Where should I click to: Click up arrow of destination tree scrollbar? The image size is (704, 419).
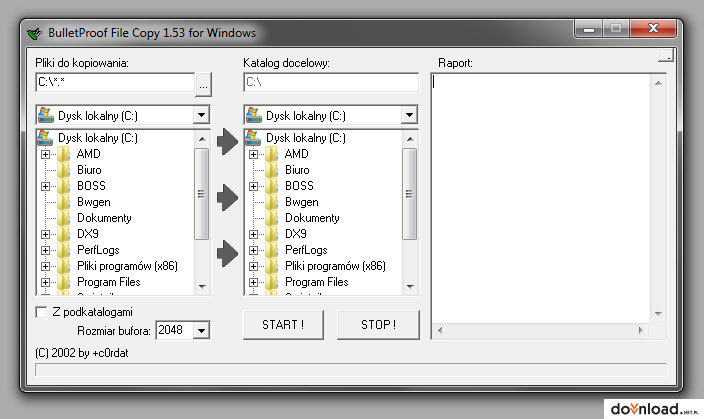click(409, 139)
